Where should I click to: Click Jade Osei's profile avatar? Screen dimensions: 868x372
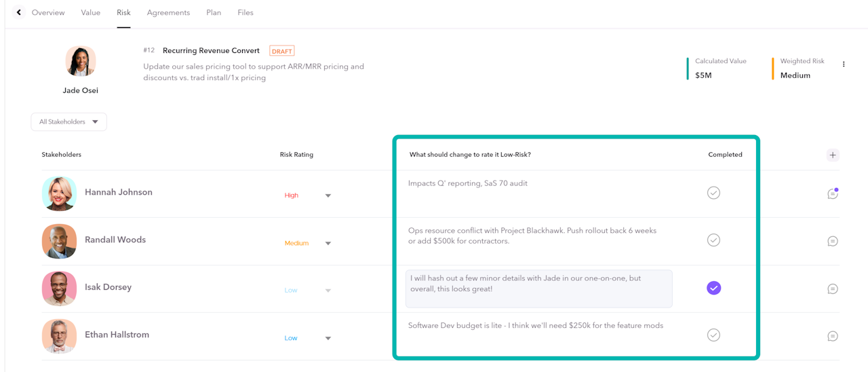point(81,62)
